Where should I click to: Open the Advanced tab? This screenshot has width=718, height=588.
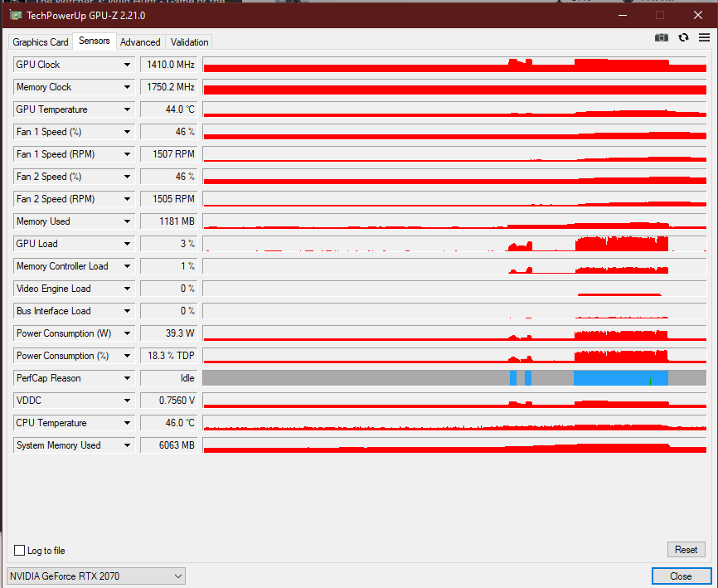(x=140, y=42)
